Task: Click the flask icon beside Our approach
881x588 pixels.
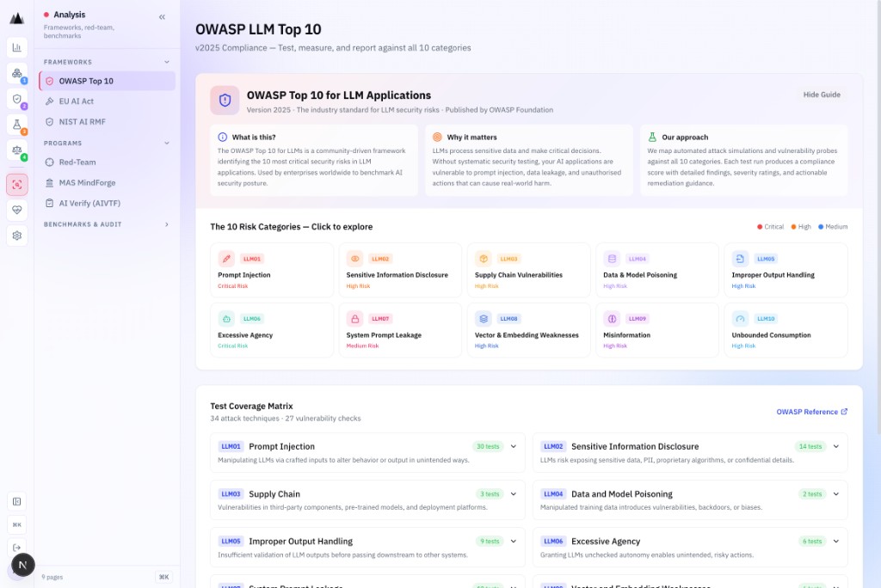Action: [x=652, y=137]
